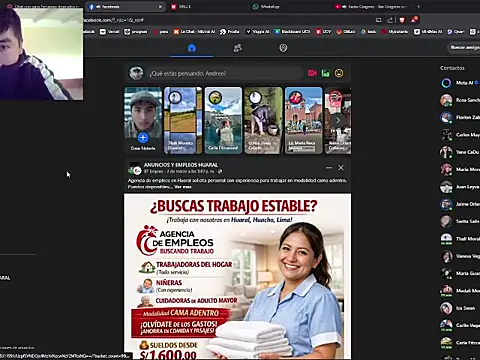Switch to the Radio Cosgeres browser tab
Image resolution: width=480 pixels, height=360 pixels.
(372, 7)
